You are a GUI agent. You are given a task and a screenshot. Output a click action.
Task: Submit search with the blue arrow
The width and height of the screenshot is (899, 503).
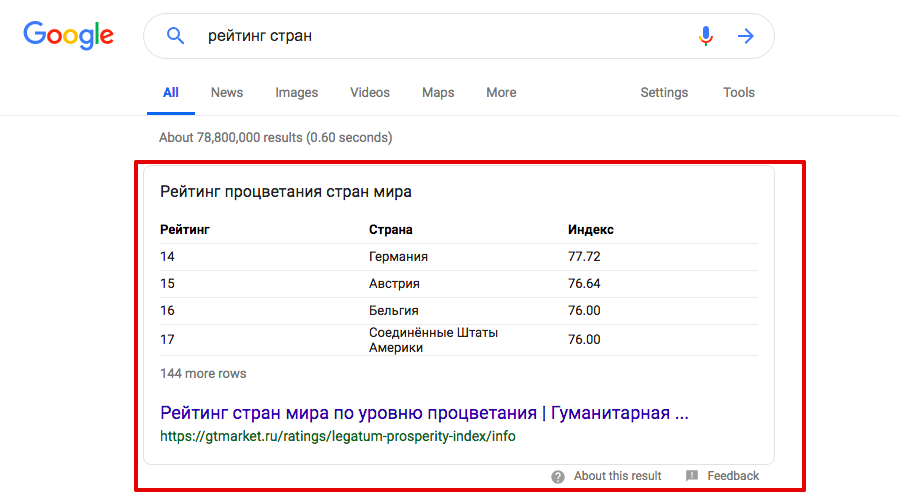[x=745, y=36]
